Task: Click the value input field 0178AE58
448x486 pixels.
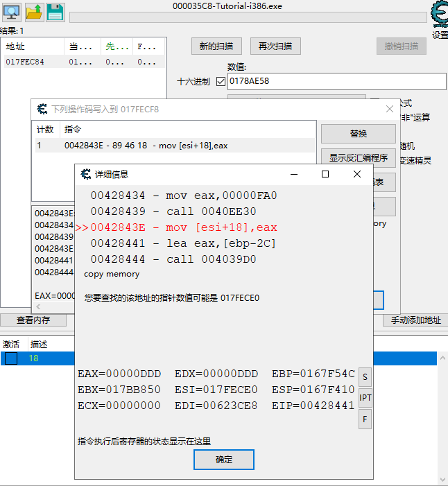Action: pyautogui.click(x=337, y=82)
